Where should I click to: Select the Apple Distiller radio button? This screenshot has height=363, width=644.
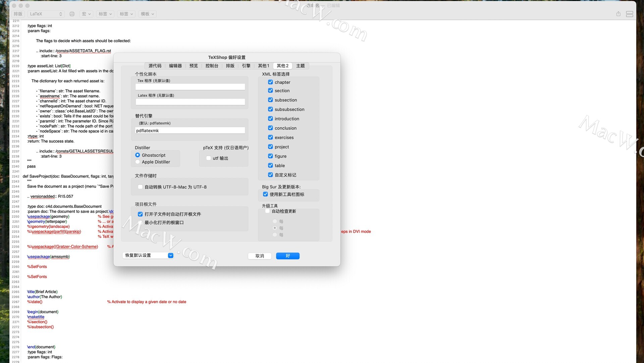(138, 162)
